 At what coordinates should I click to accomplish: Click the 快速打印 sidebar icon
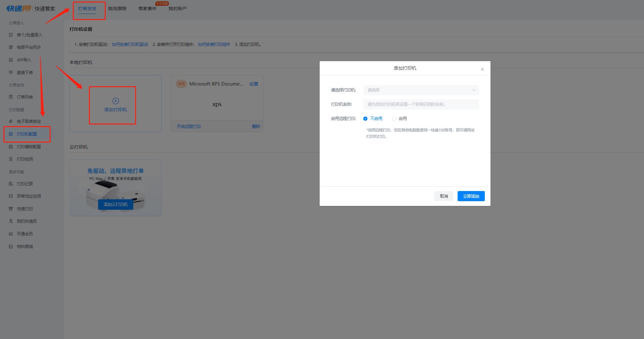[x=11, y=209]
